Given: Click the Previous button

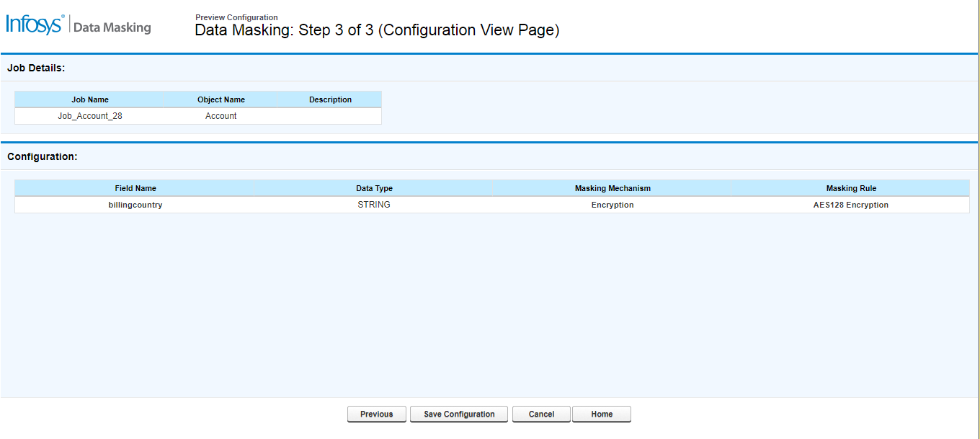Looking at the screenshot, I should 376,414.
